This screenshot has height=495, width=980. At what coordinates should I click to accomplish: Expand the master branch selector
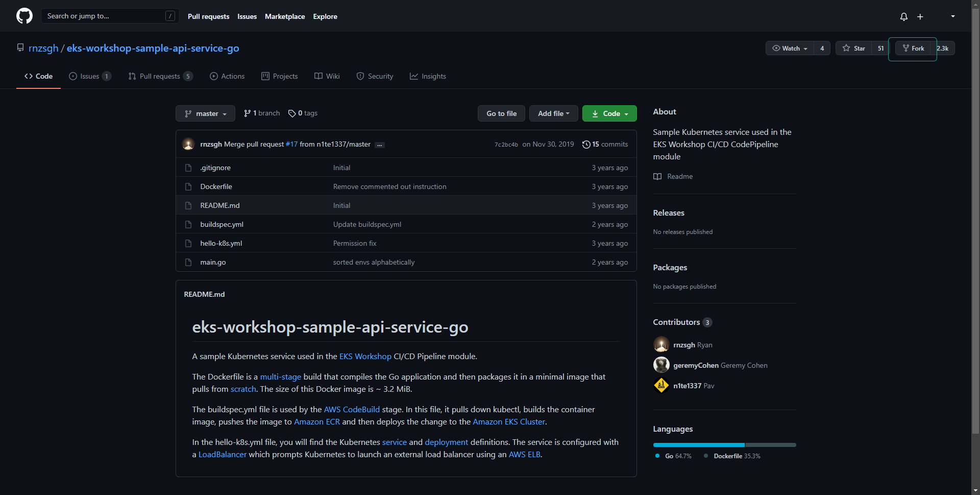pos(205,113)
